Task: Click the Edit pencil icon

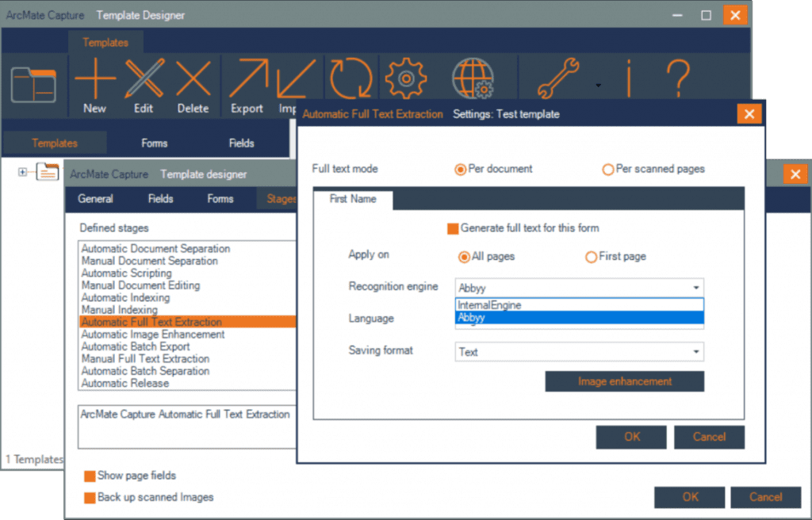Action: pyautogui.click(x=144, y=80)
